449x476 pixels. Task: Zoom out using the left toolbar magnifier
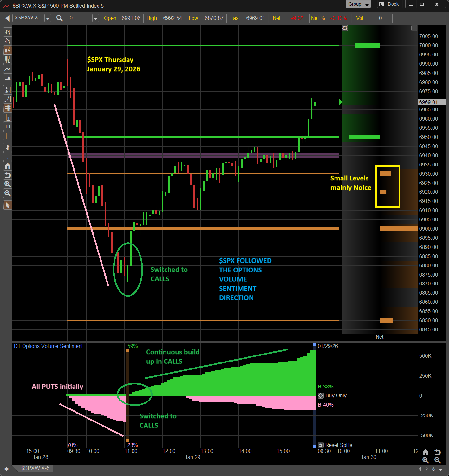pos(8,193)
